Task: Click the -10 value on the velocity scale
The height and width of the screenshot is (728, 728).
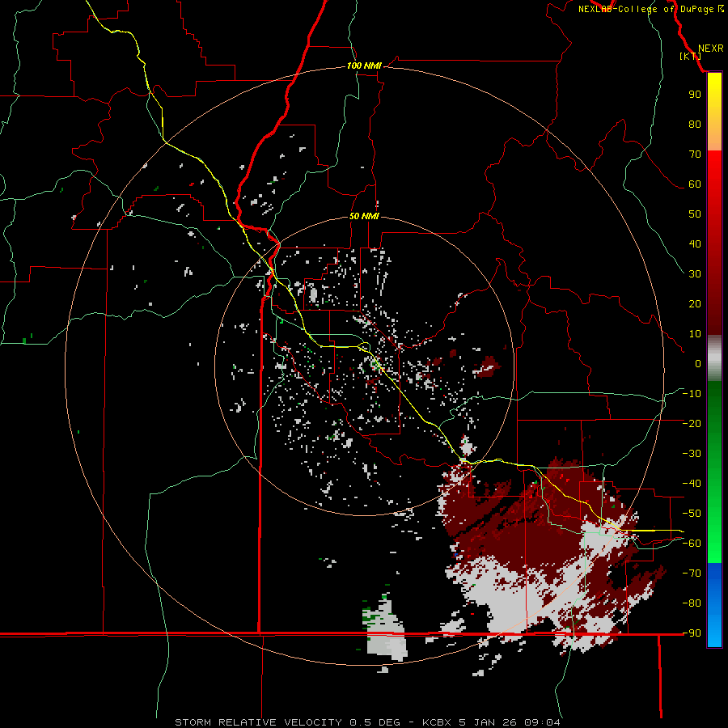Action: click(692, 394)
